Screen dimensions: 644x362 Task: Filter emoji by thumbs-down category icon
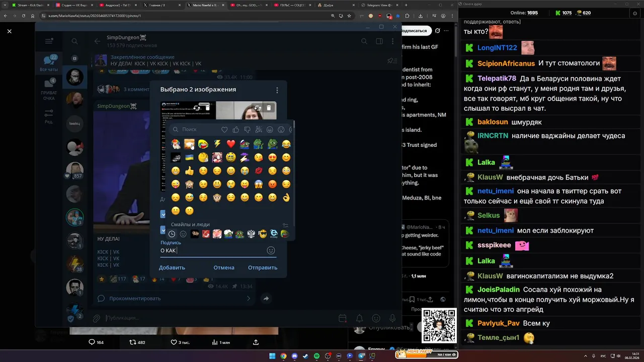247,129
